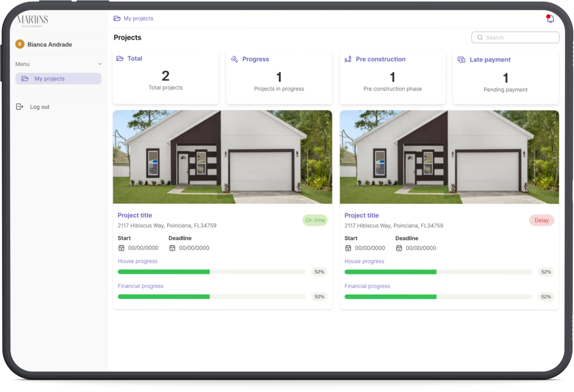Click the Start date calendar icon in first project
The image size is (574, 392).
click(x=121, y=248)
